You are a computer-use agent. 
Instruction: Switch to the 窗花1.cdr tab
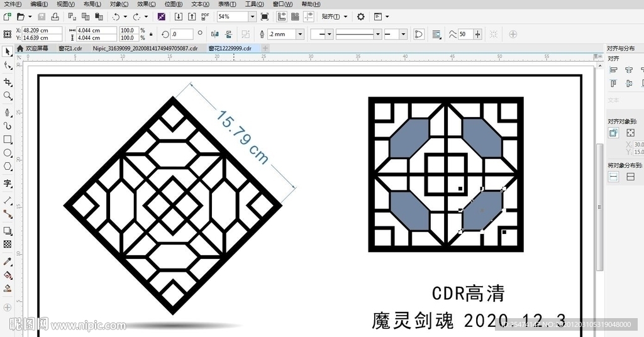point(70,48)
